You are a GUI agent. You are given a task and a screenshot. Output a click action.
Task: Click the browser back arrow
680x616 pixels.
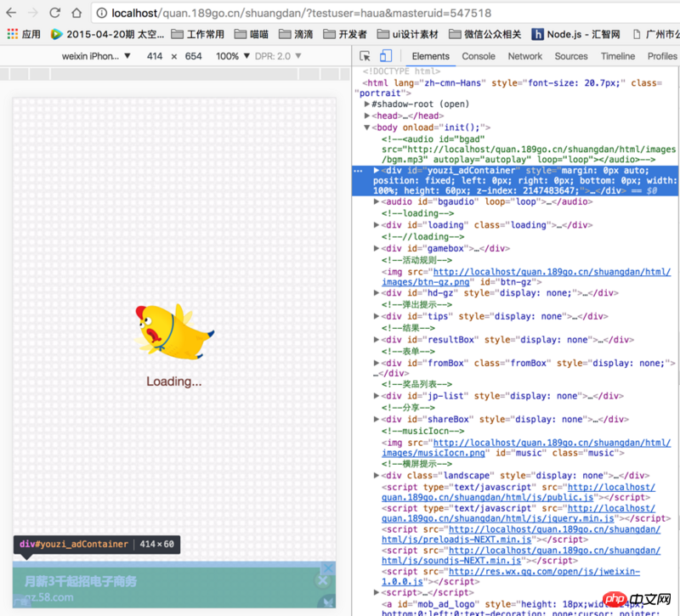pos(12,14)
